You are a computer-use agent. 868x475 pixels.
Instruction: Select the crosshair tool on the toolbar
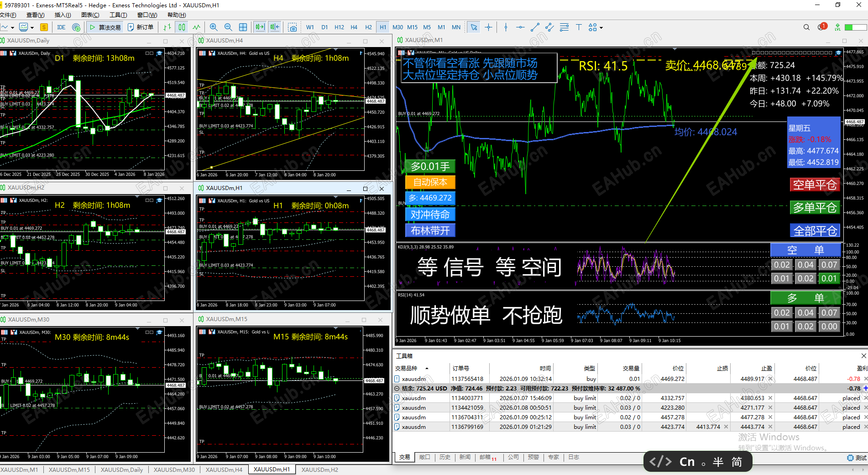pos(488,27)
